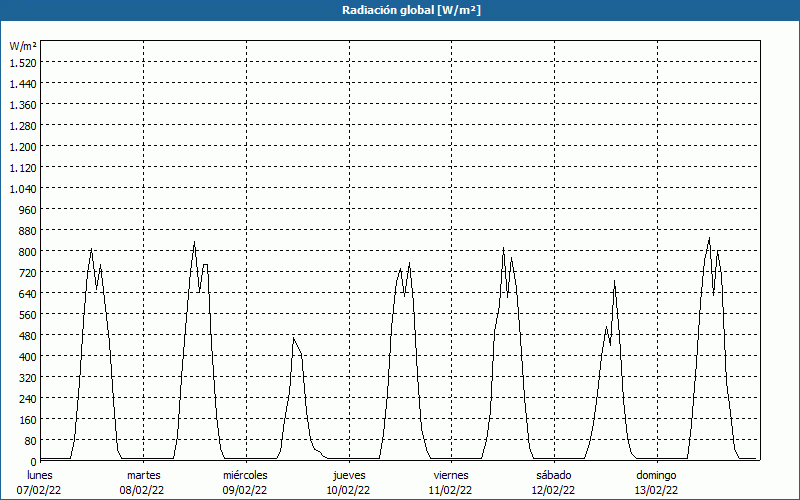Screen dimensions: 800x500
Task: Click the 320 y-axis value
Action: [28, 378]
